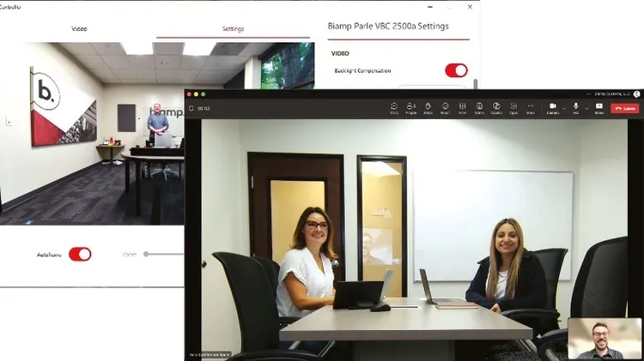
Task: Open the Chat panel in Teams
Action: [x=393, y=108]
